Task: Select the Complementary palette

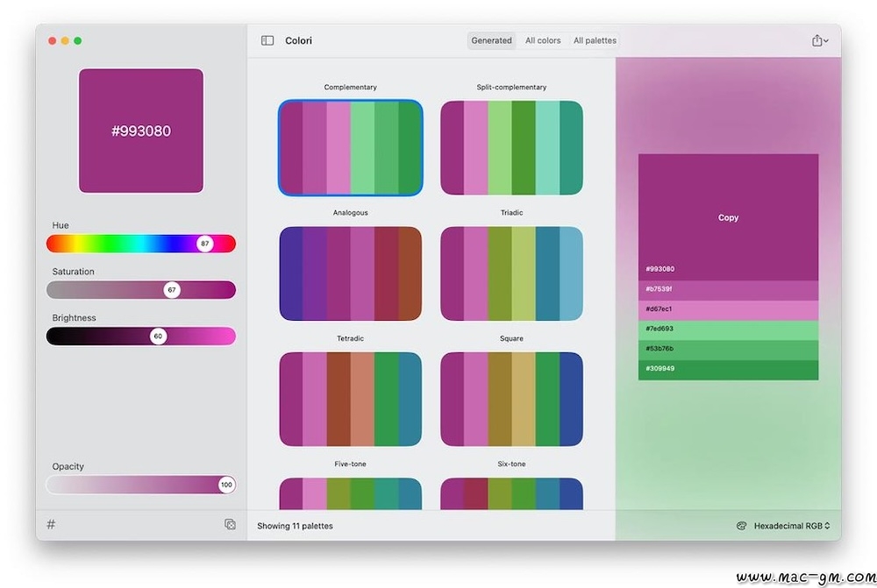Action: tap(350, 147)
